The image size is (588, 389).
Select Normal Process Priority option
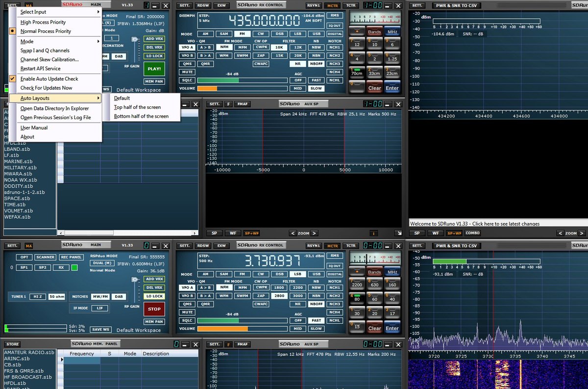click(x=46, y=31)
